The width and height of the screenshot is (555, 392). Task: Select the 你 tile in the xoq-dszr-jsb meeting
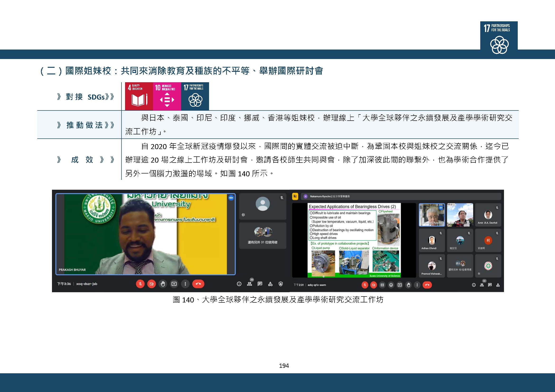coord(263,206)
